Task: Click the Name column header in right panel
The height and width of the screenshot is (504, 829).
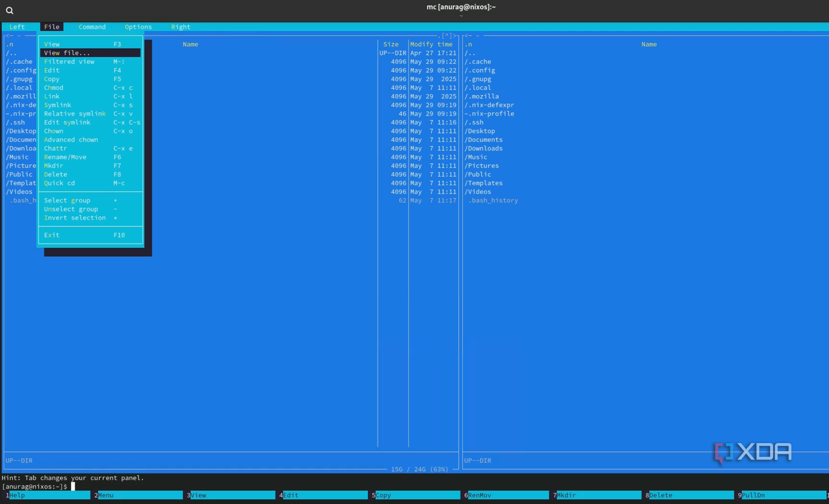Action: [649, 44]
